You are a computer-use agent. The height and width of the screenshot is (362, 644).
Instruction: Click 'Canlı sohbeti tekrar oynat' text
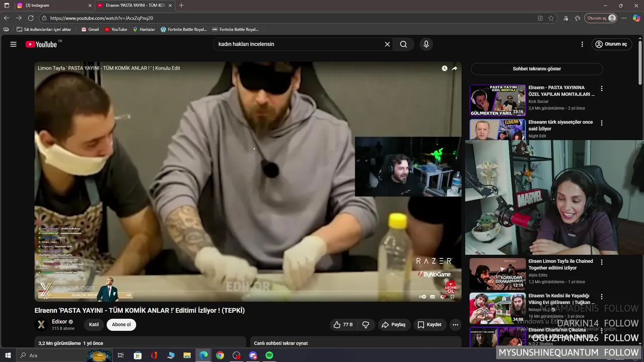pyautogui.click(x=281, y=343)
